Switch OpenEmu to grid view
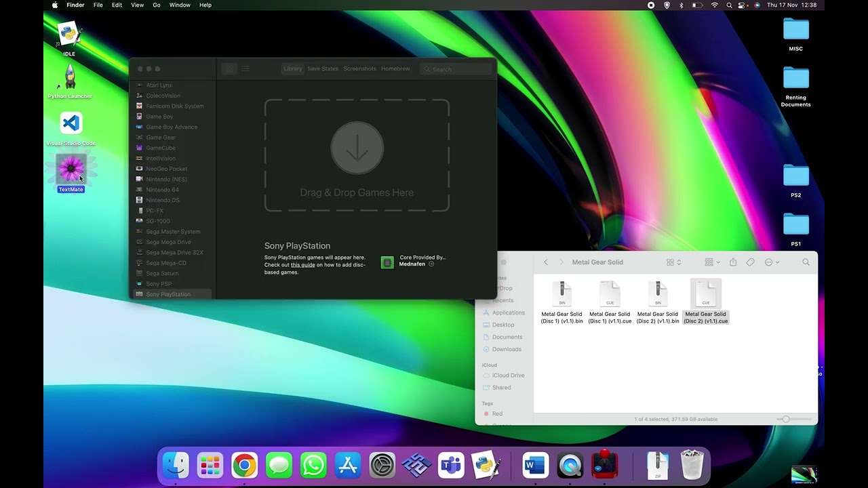This screenshot has height=488, width=868. (229, 69)
